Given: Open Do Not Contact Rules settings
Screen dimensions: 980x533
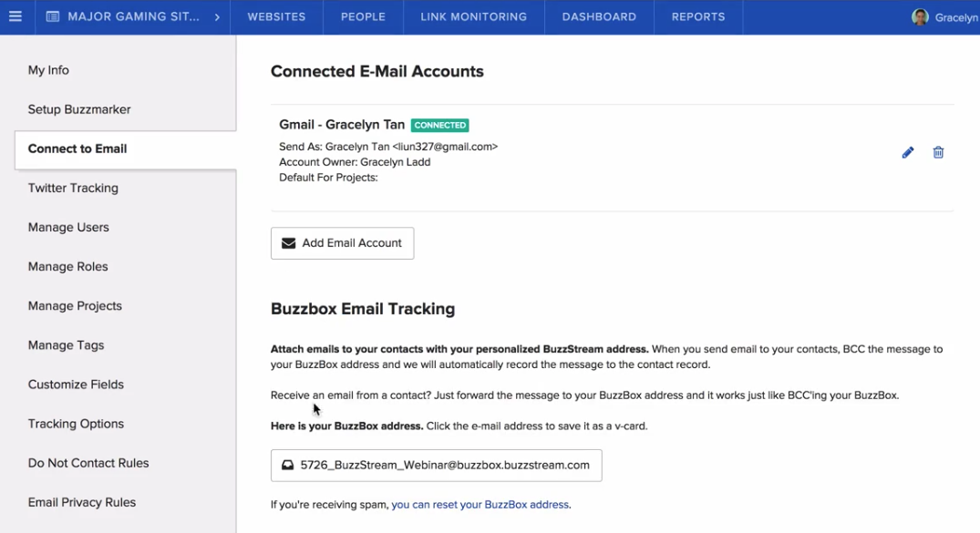Looking at the screenshot, I should pyautogui.click(x=88, y=463).
